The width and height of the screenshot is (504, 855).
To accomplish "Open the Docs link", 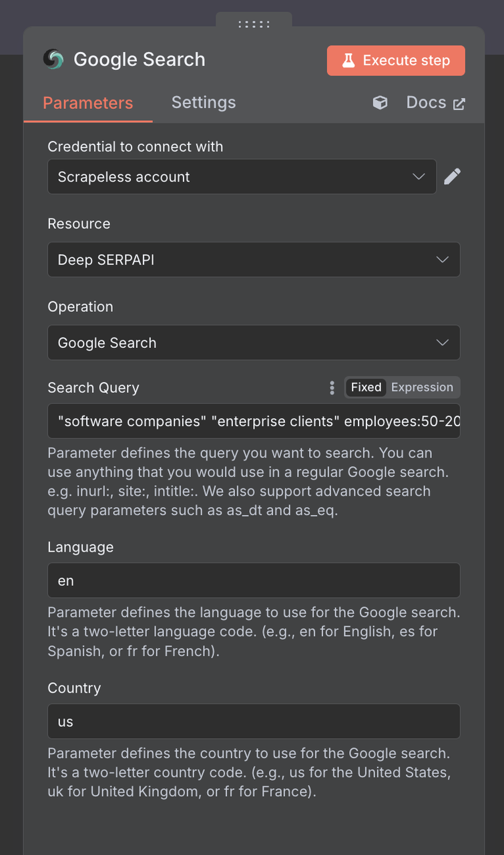I will click(x=435, y=102).
